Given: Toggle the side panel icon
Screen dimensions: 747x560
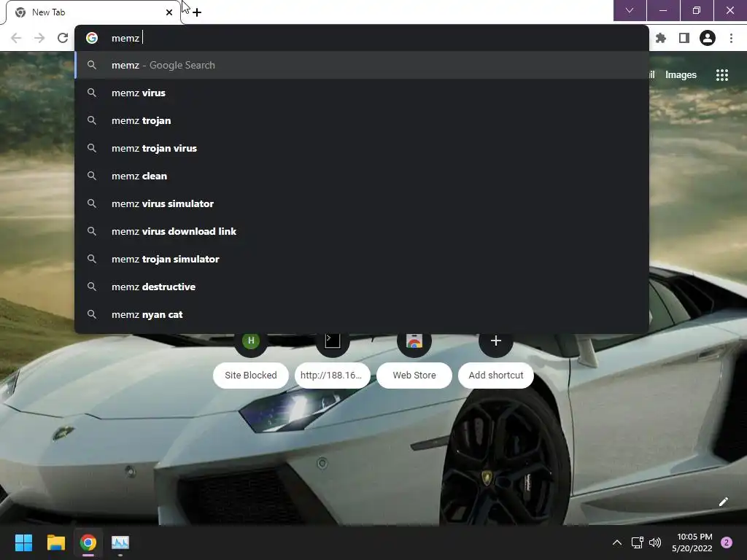Looking at the screenshot, I should click(x=684, y=38).
